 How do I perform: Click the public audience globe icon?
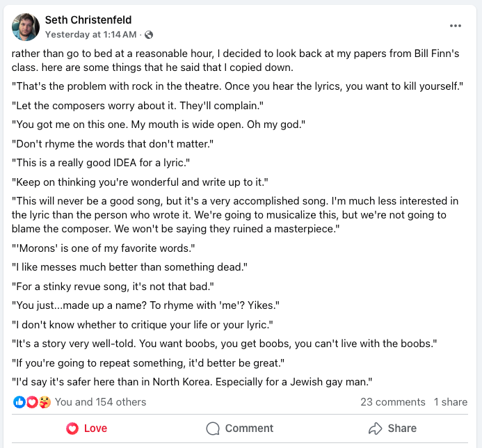148,34
